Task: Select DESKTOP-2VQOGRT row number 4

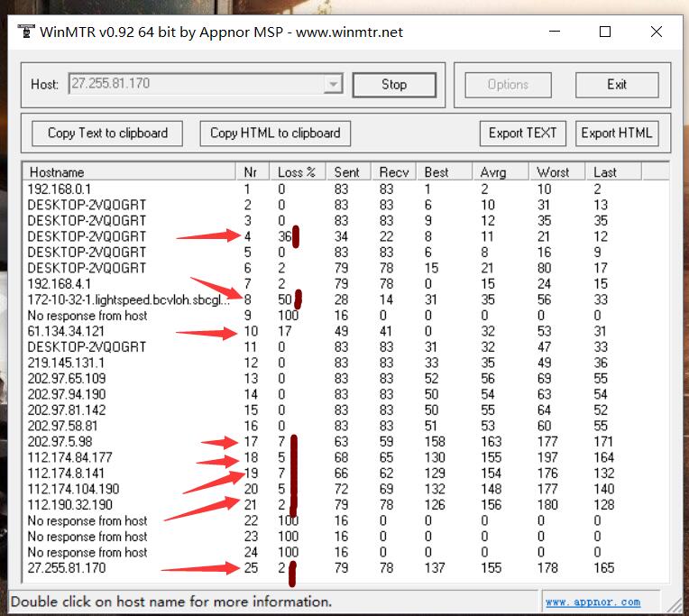Action: (x=345, y=237)
